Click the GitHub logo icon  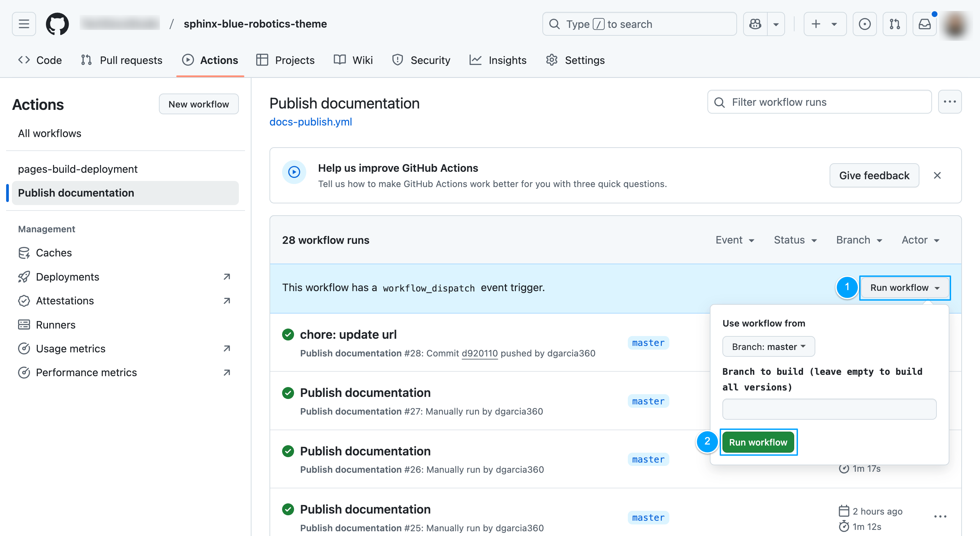click(57, 24)
